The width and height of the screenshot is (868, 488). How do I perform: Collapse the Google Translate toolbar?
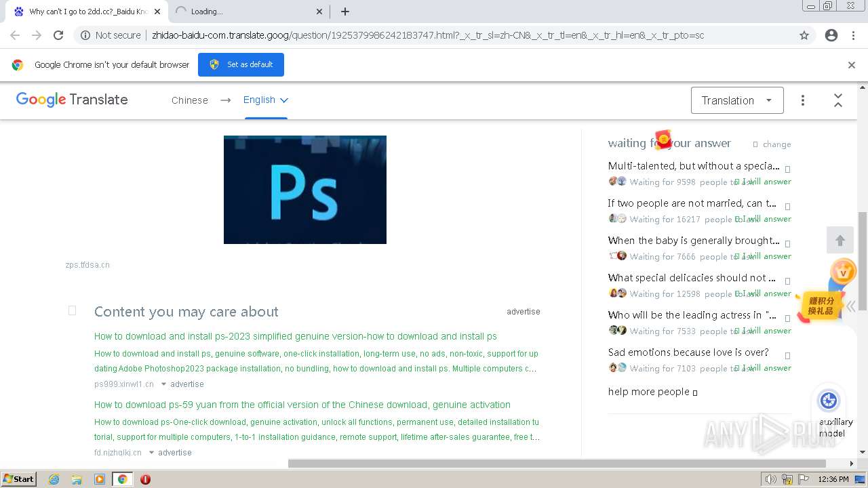click(x=838, y=100)
